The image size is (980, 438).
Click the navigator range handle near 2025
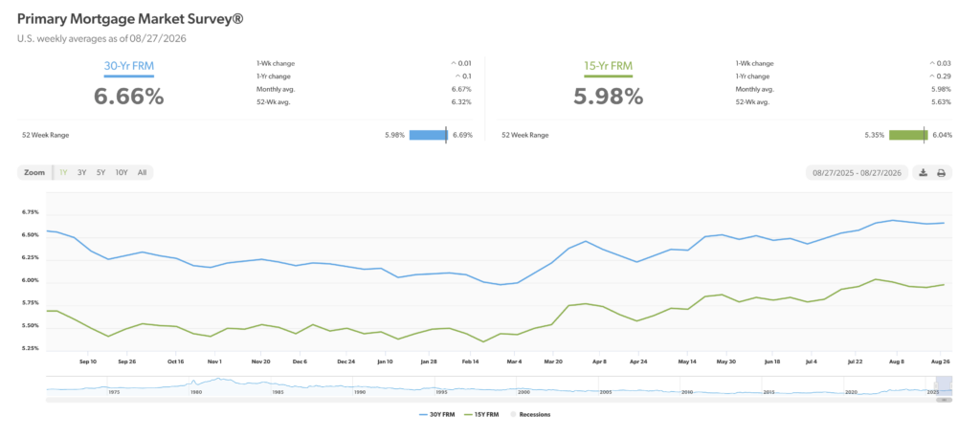coord(935,386)
